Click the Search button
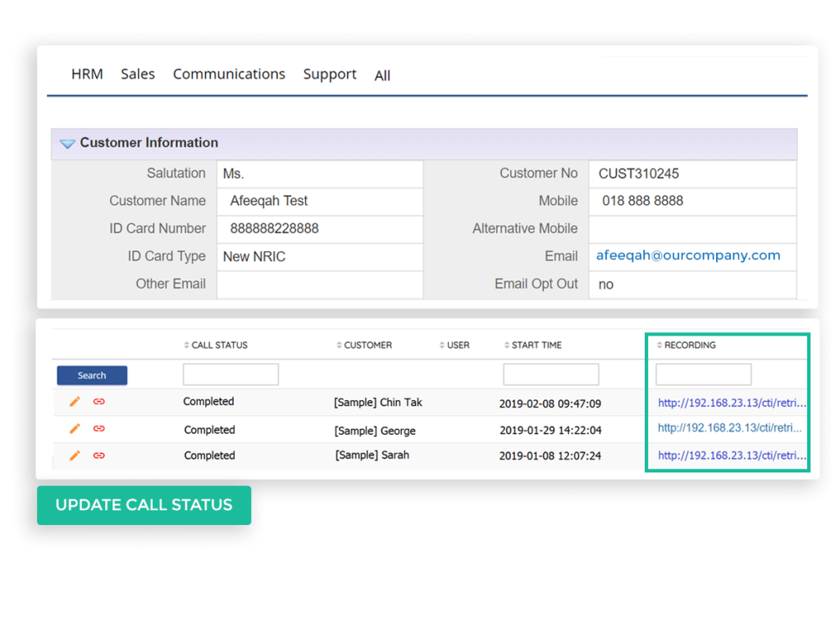 click(x=91, y=375)
